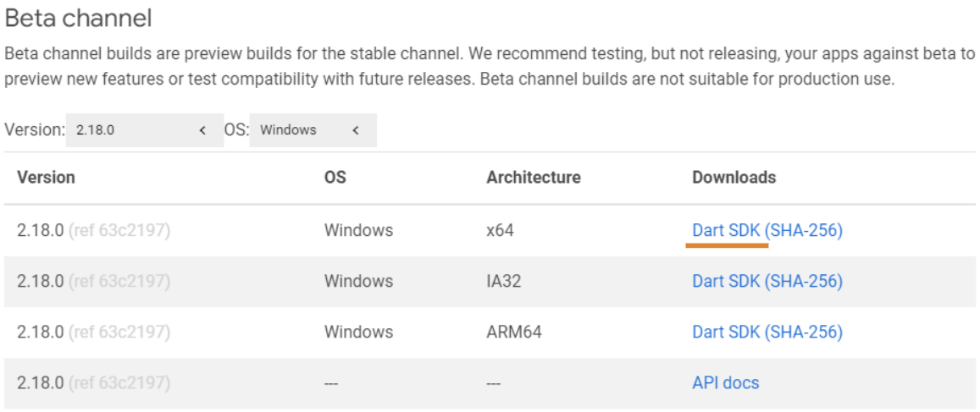Click the Beta channel heading
The height and width of the screenshot is (412, 980).
click(78, 19)
